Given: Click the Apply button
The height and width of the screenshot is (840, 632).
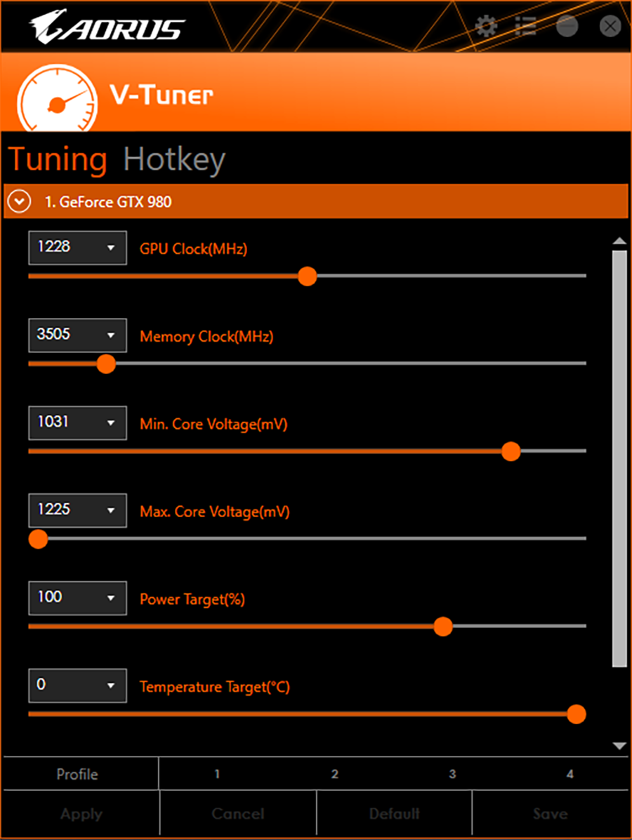Looking at the screenshot, I should click(81, 814).
